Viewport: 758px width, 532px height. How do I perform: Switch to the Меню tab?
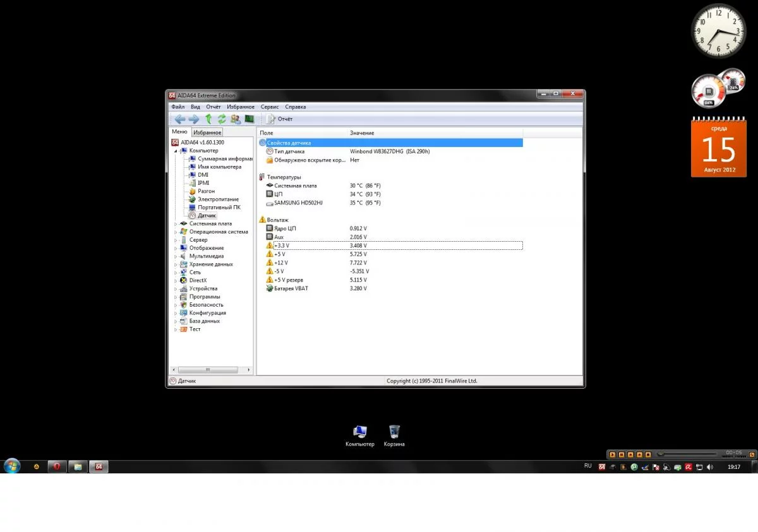pyautogui.click(x=180, y=132)
